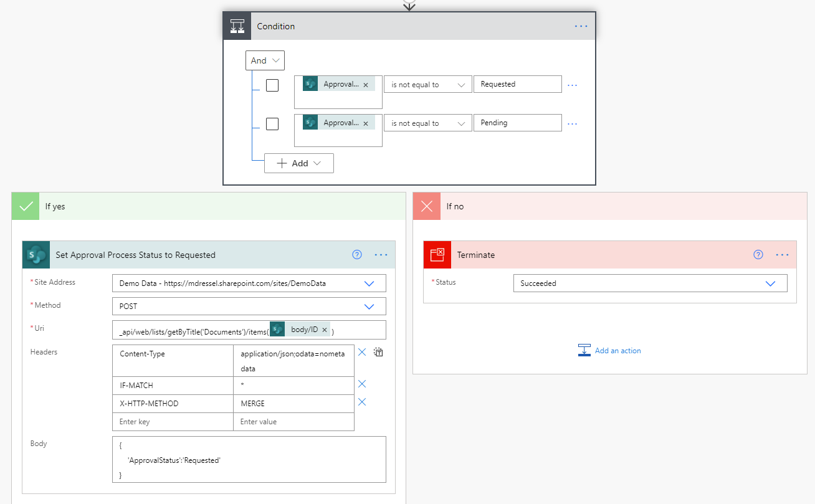Remove the X-HTTP-METHOD header row
This screenshot has height=504, width=815.
tap(362, 402)
